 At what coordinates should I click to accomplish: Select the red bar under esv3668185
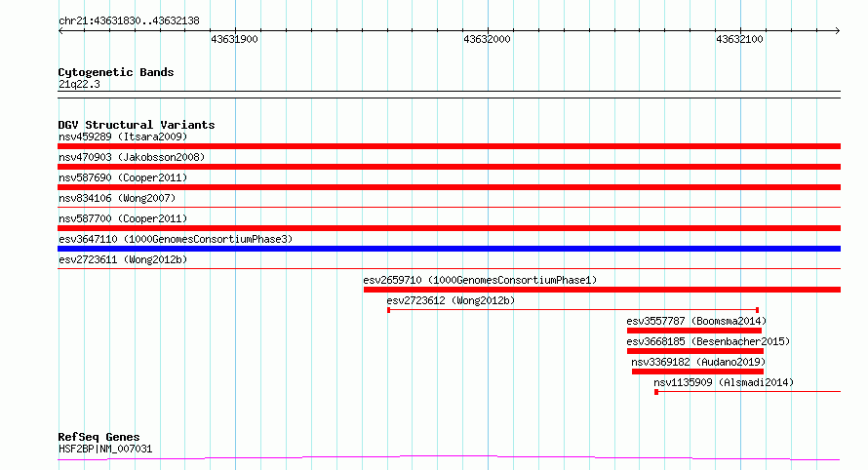pos(695,351)
